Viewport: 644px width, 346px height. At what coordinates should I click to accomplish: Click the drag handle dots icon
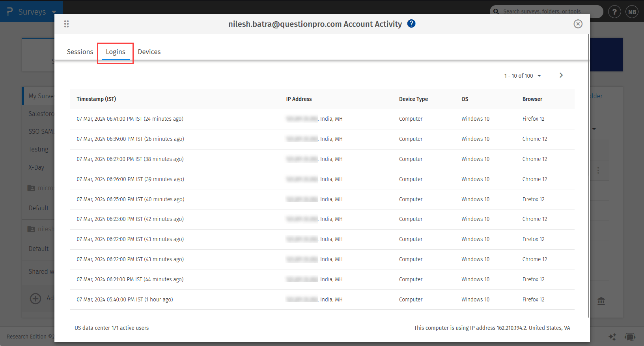click(x=66, y=24)
